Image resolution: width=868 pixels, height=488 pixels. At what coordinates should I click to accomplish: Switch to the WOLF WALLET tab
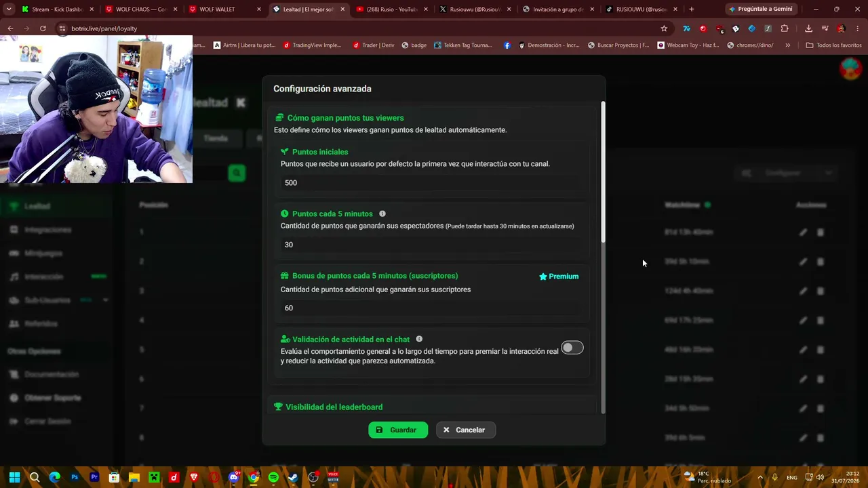pos(224,9)
